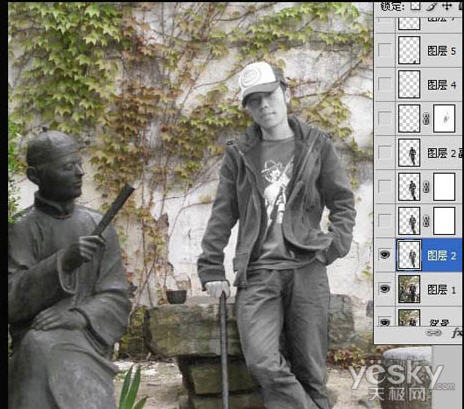Open the fx layer style button
The width and height of the screenshot is (464, 409).
click(x=458, y=333)
